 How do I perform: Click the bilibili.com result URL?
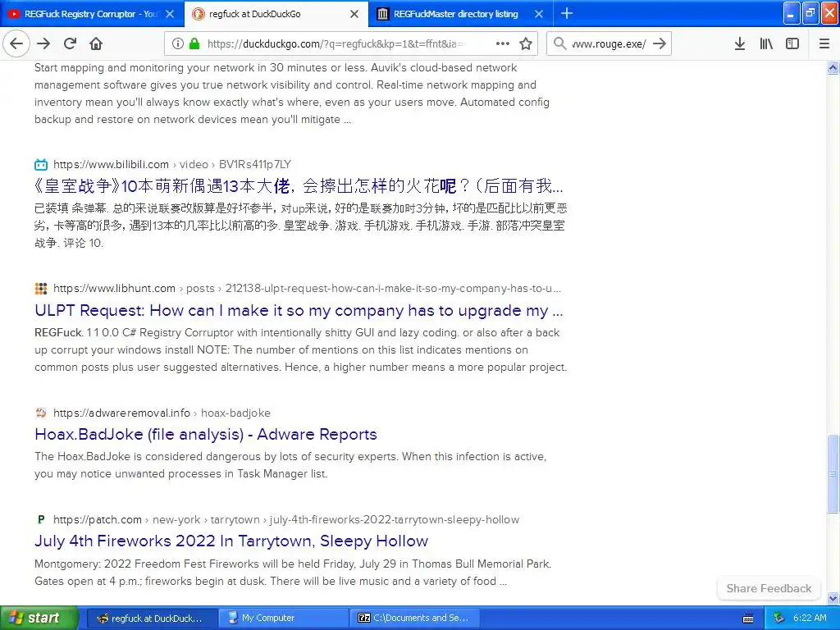coord(172,164)
